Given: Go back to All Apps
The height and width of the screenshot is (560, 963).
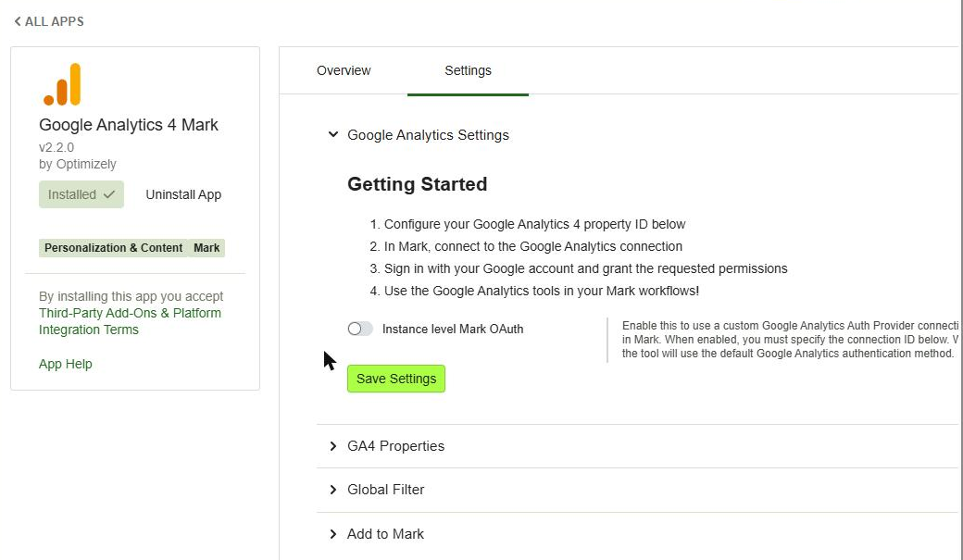Looking at the screenshot, I should 49,21.
